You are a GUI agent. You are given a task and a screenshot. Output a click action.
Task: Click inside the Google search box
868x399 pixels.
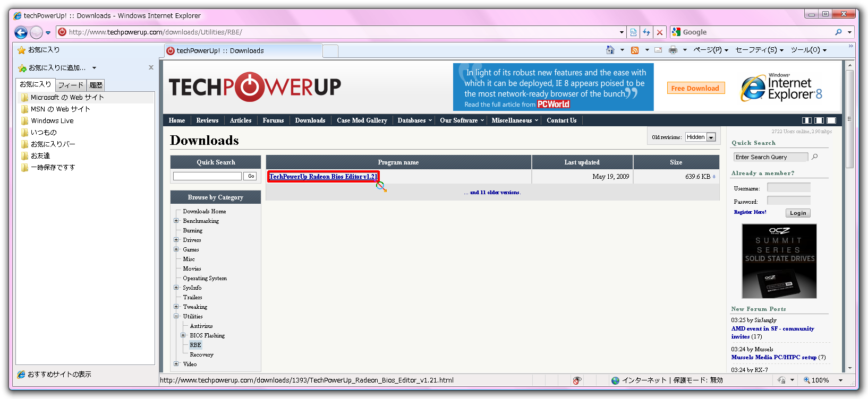[757, 32]
